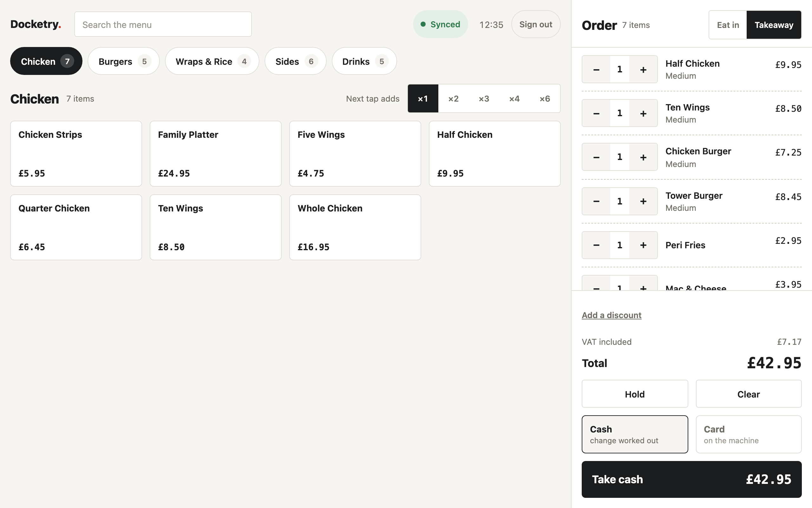Add Chicken Strips to the order
The image size is (812, 508).
76,154
